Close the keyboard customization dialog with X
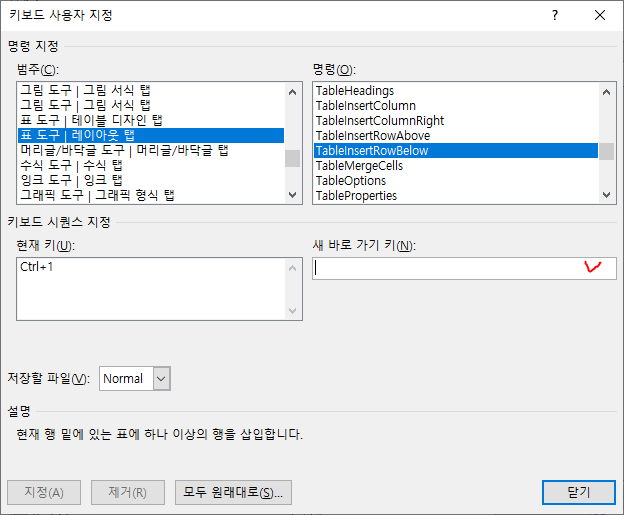 tap(600, 16)
